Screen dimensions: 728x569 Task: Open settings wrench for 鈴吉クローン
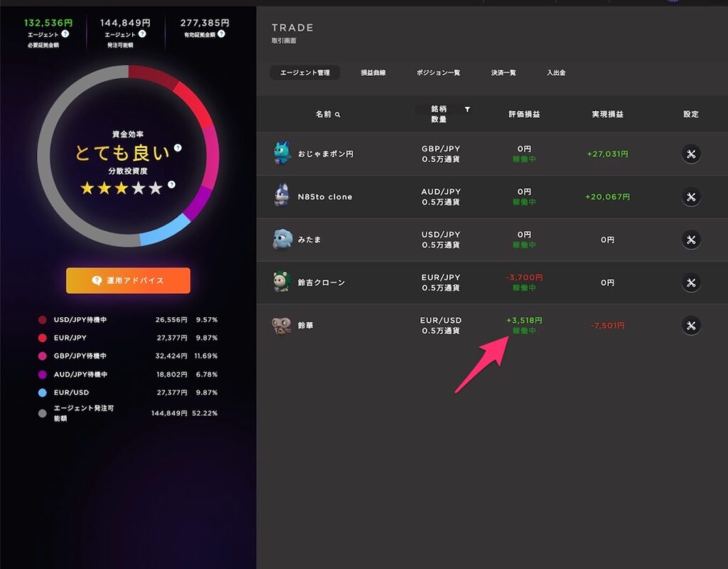[691, 282]
